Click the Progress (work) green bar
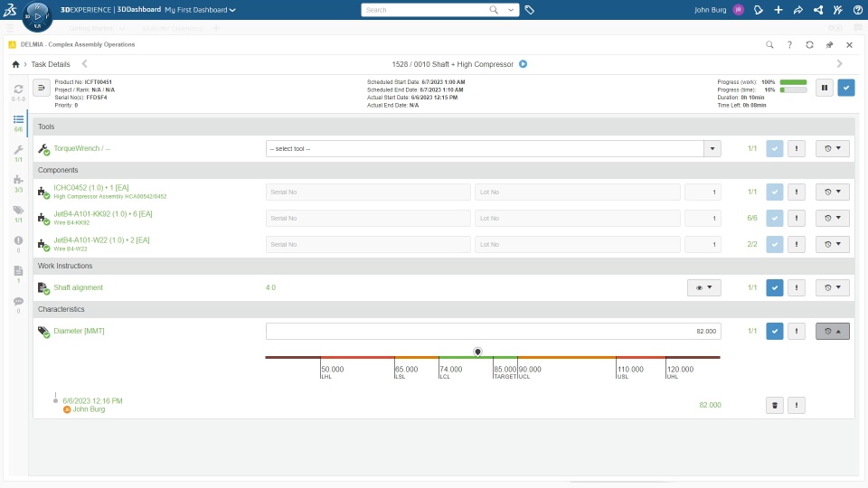868x488 pixels. click(793, 82)
